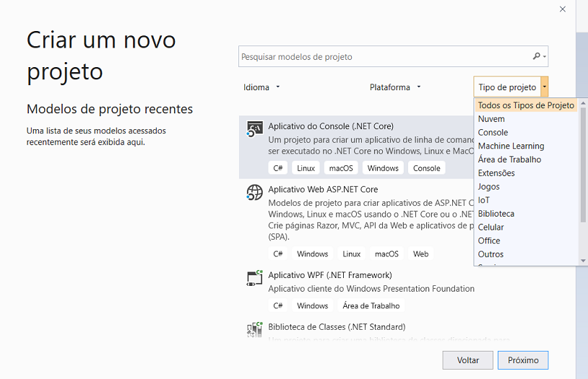This screenshot has height=379, width=588.
Task: Click the Voltar button
Action: click(x=467, y=360)
